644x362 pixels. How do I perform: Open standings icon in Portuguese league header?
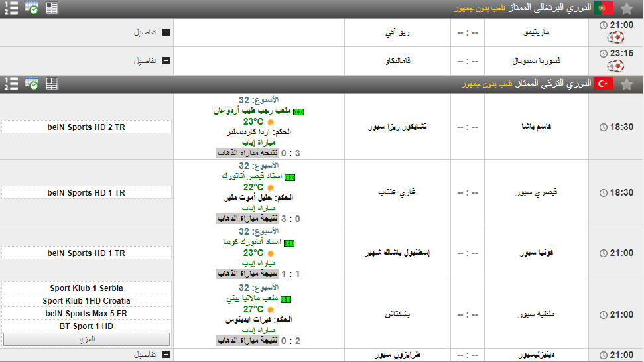pyautogui.click(x=11, y=9)
